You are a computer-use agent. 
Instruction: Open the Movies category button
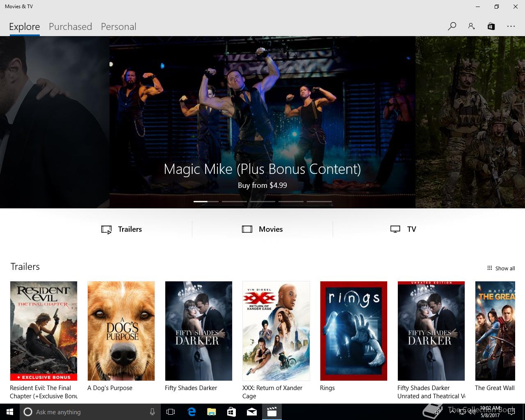coord(262,229)
